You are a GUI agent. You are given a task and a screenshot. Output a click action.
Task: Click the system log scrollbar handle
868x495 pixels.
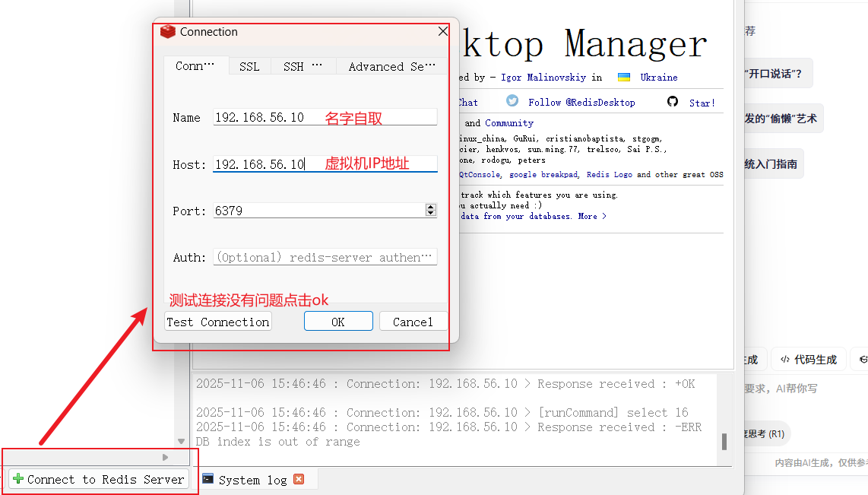724,442
